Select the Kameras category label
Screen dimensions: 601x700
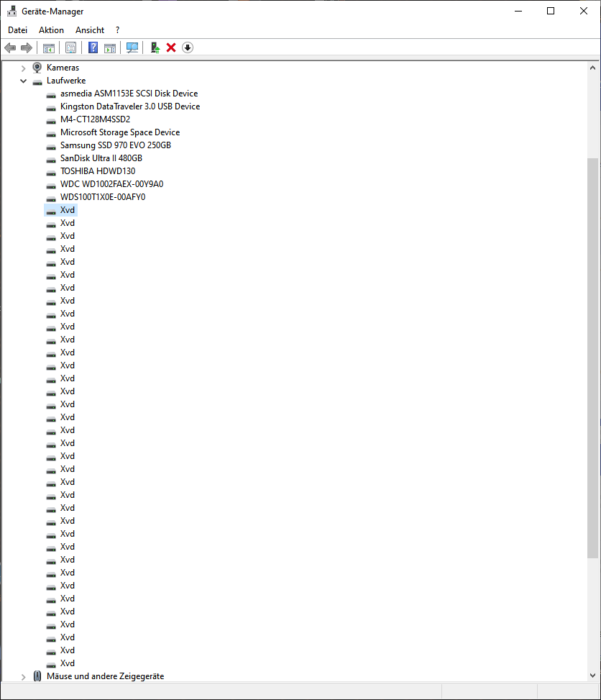click(63, 68)
